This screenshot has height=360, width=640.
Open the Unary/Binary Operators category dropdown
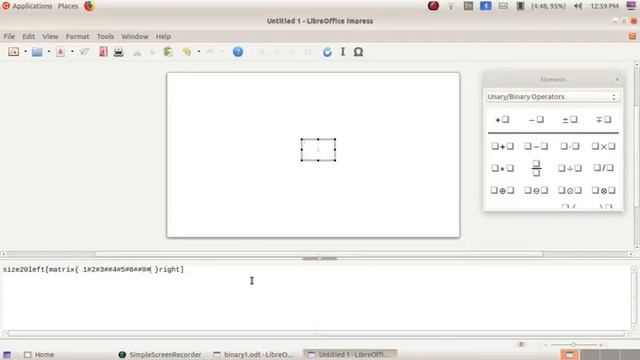(553, 97)
